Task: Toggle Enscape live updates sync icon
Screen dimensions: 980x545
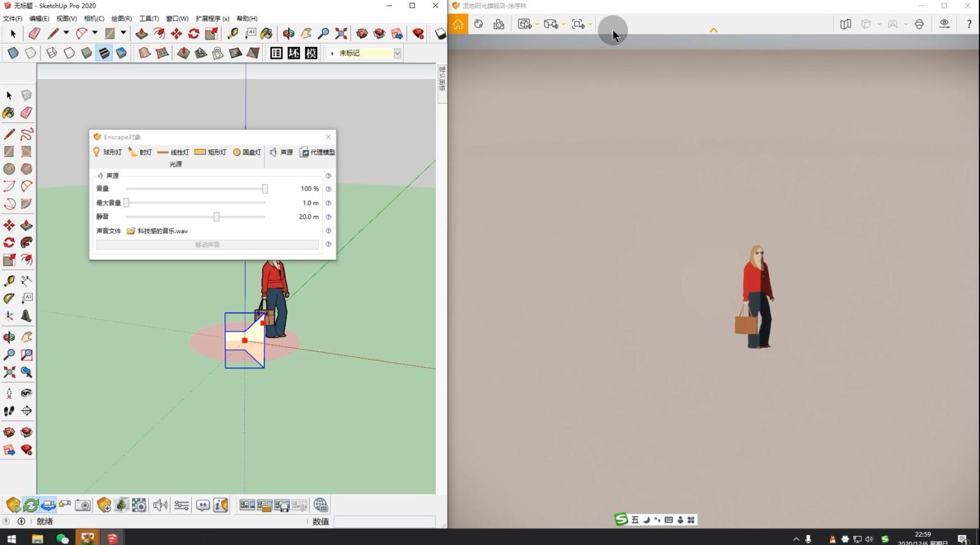Action: pyautogui.click(x=31, y=505)
